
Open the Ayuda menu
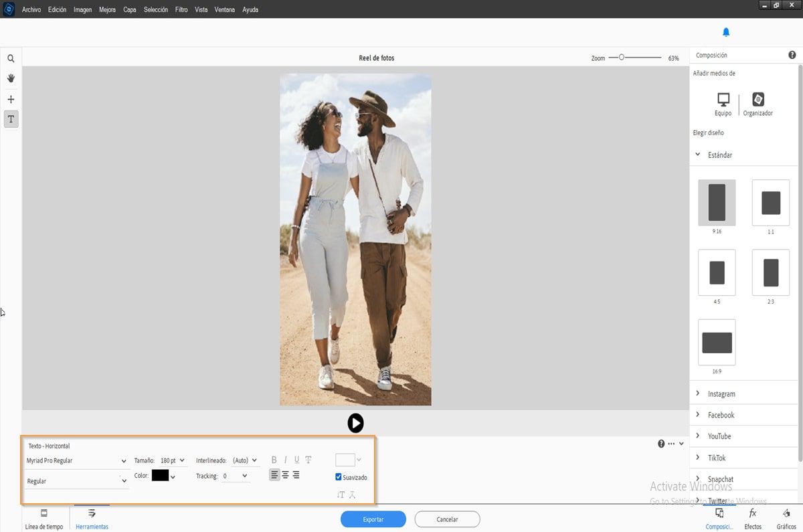tap(250, 10)
